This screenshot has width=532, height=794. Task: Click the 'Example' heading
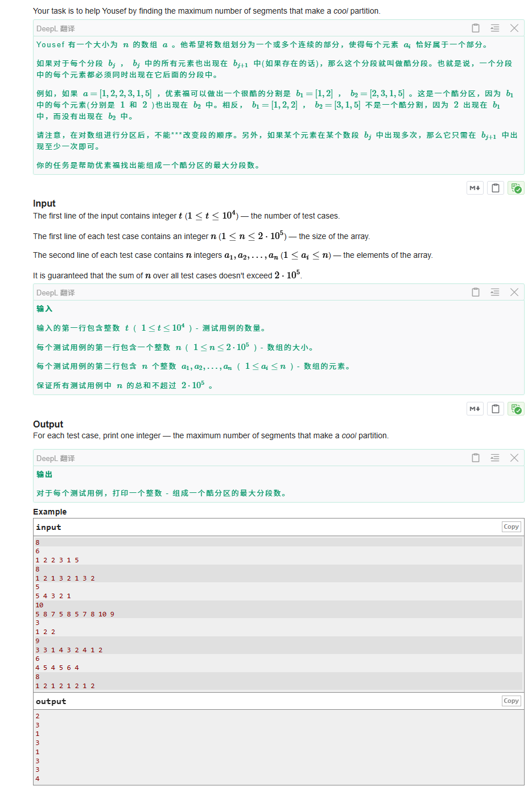(50, 512)
